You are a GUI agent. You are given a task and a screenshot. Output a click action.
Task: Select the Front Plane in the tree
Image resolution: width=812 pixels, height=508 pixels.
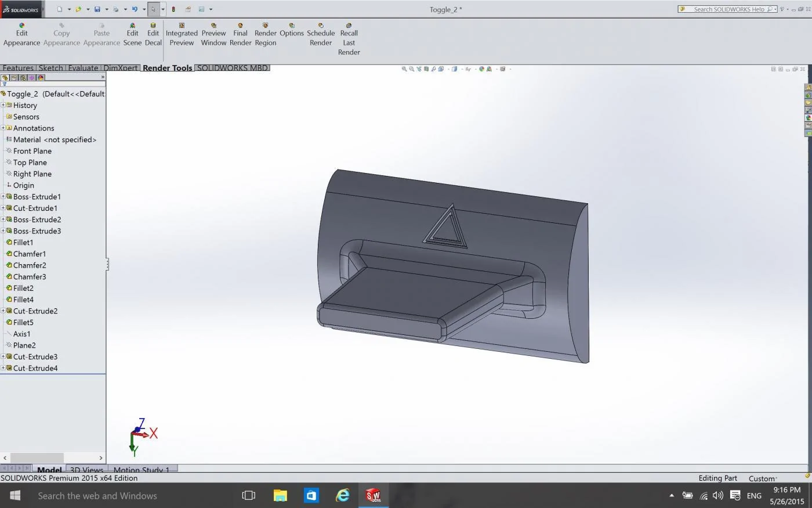click(32, 151)
